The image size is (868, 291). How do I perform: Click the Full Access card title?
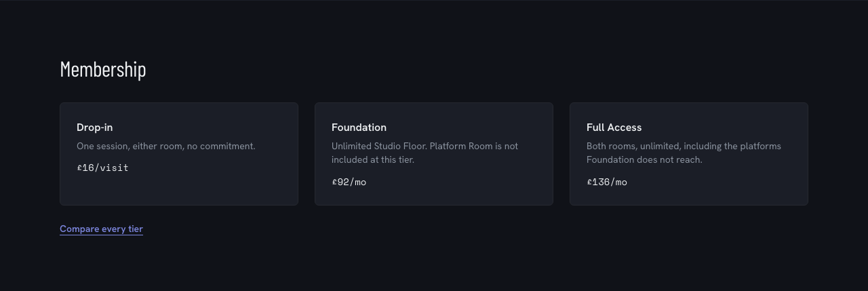click(614, 128)
